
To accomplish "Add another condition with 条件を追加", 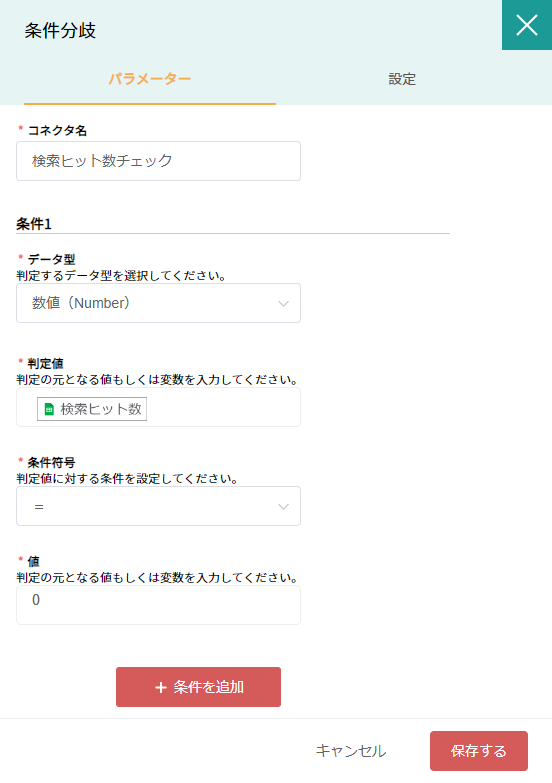I will pyautogui.click(x=198, y=687).
